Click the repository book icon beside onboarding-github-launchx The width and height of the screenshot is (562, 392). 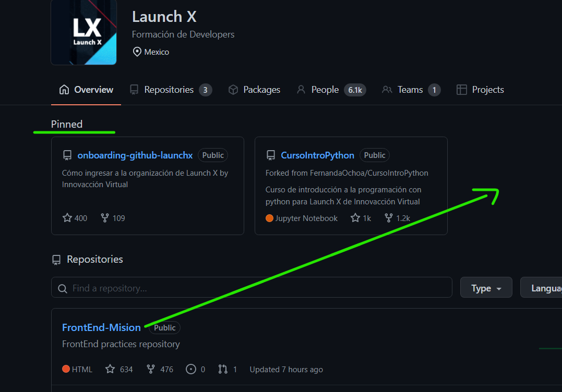[67, 155]
